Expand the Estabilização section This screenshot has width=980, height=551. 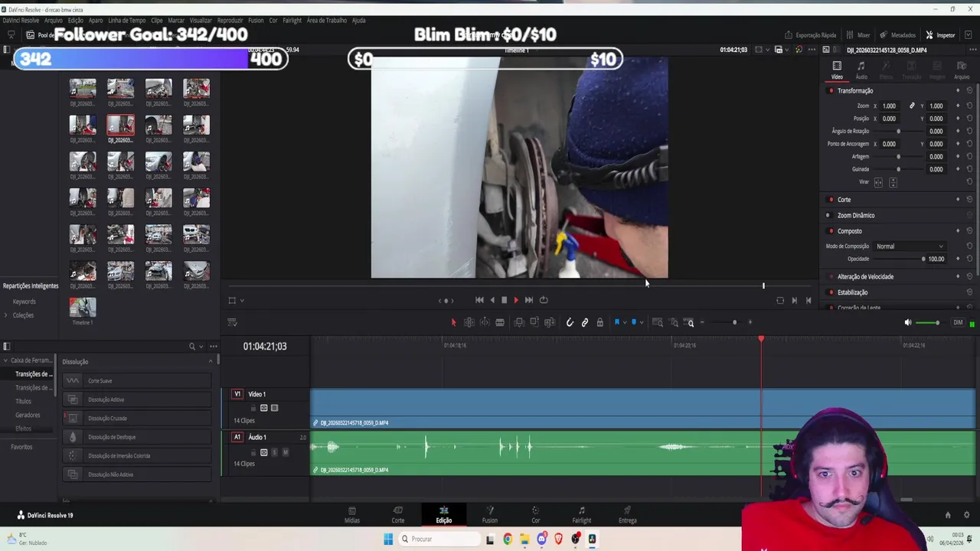pyautogui.click(x=853, y=292)
